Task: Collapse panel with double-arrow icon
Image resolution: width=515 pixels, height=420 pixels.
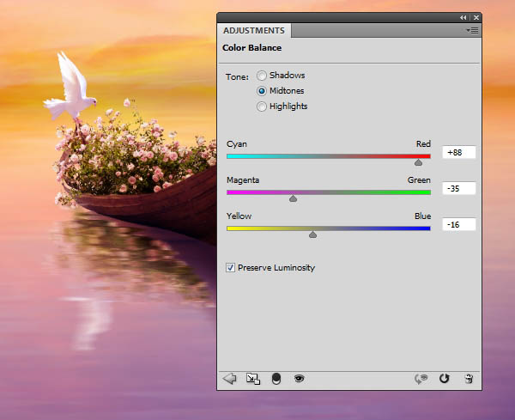Action: coord(463,18)
